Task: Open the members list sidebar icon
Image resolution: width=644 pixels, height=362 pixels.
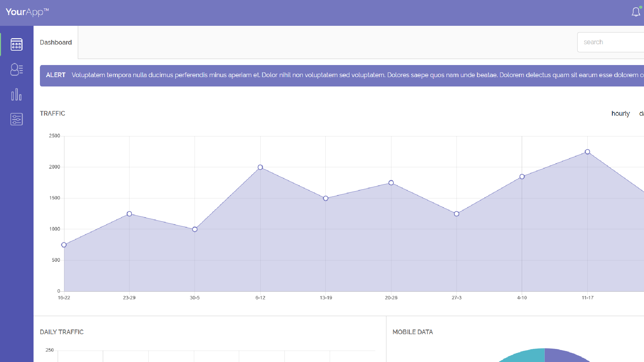Action: coord(16,69)
